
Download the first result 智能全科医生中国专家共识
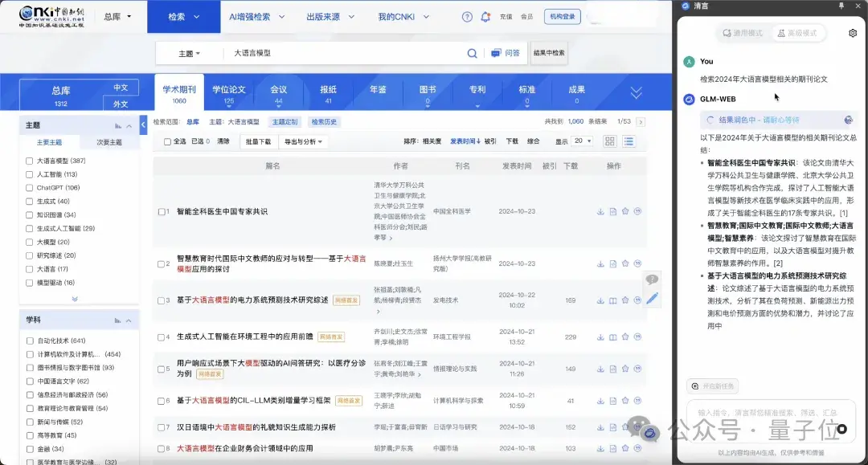[600, 212]
